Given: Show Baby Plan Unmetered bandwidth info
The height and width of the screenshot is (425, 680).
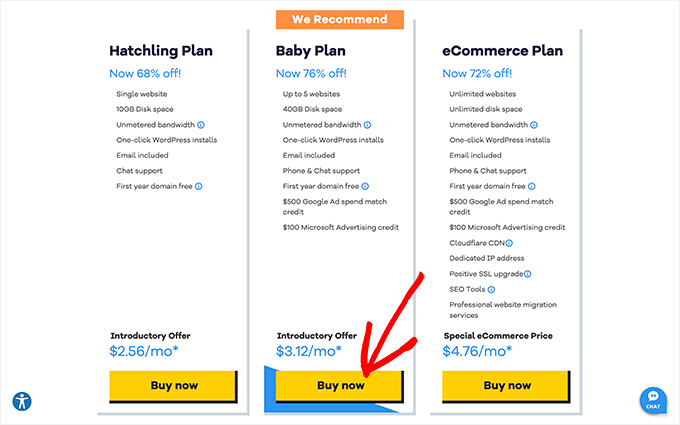Looking at the screenshot, I should pos(367,125).
